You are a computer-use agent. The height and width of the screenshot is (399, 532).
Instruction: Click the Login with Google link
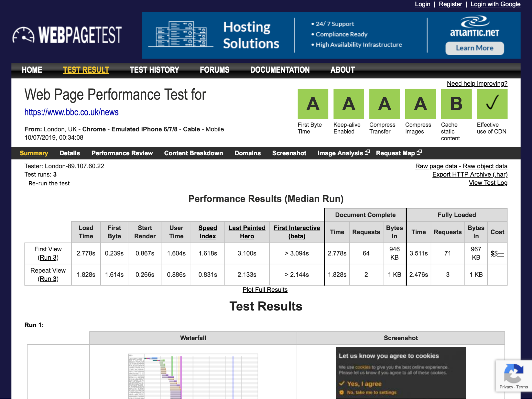495,4
